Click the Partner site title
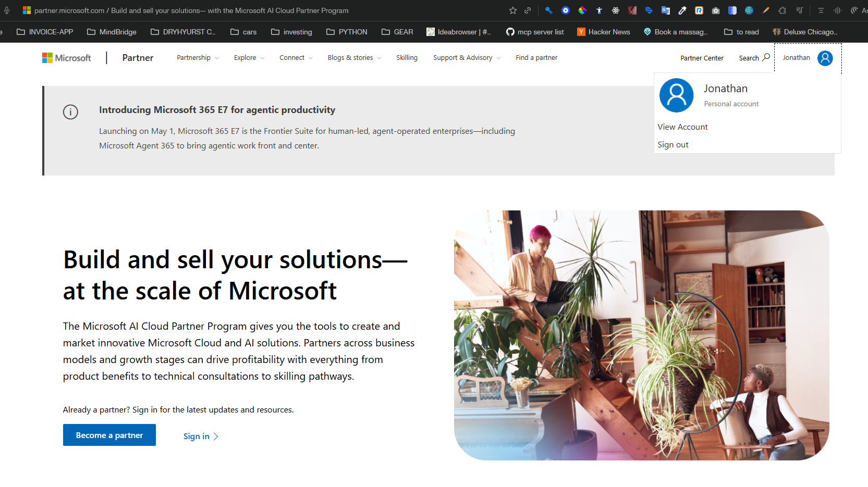Screen dimensions: 868x487 click(x=138, y=58)
